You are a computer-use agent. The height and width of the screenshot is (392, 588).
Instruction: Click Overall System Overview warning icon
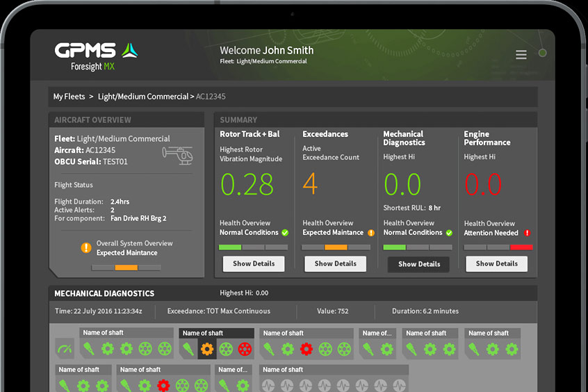pos(86,247)
